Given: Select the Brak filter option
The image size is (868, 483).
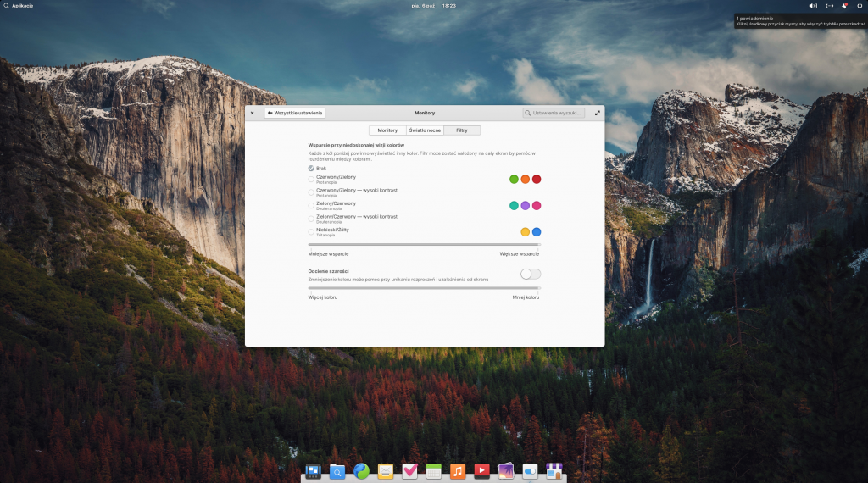Looking at the screenshot, I should point(317,168).
